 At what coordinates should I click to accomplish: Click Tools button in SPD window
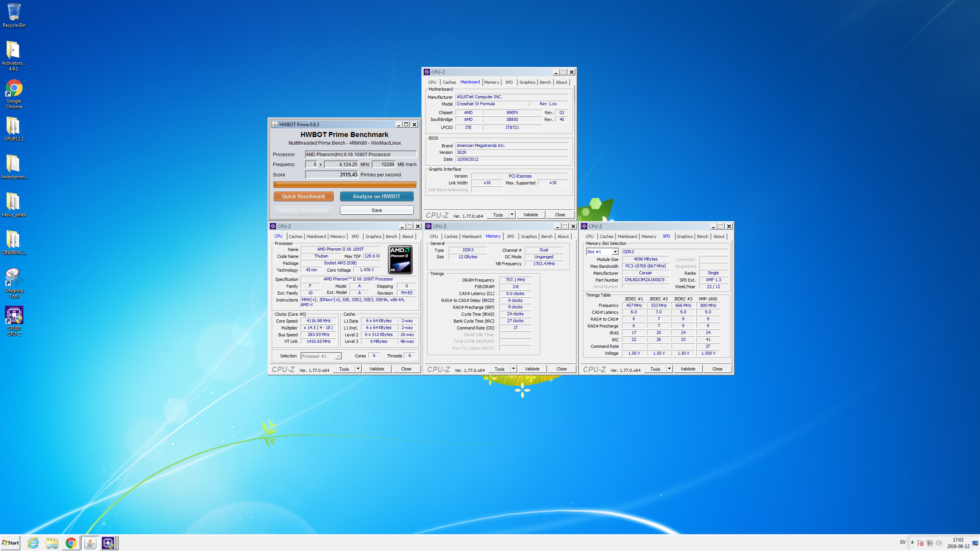655,369
